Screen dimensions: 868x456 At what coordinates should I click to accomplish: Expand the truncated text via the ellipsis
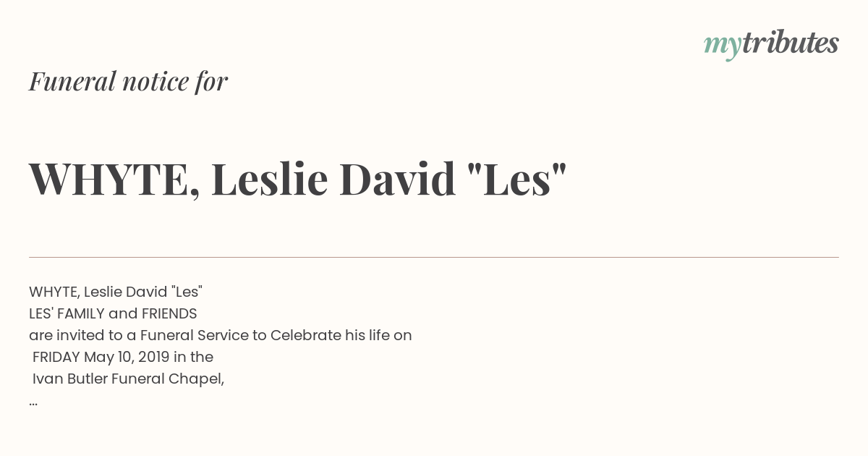coord(33,403)
